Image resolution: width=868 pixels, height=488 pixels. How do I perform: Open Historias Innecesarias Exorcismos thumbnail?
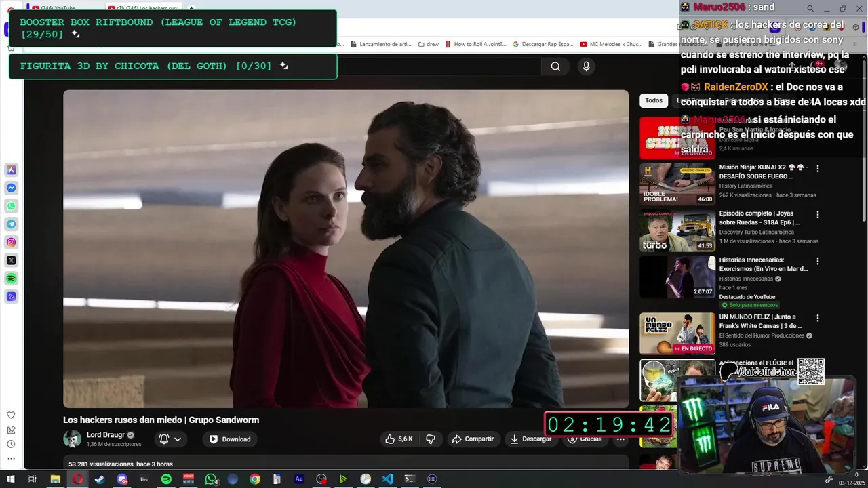[x=677, y=277]
